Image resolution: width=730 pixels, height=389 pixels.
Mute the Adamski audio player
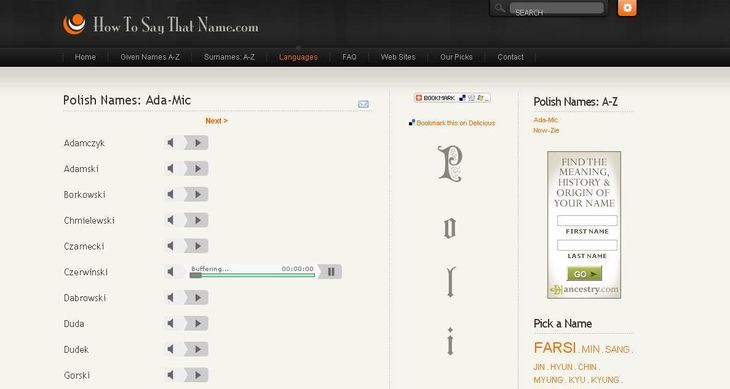point(171,168)
